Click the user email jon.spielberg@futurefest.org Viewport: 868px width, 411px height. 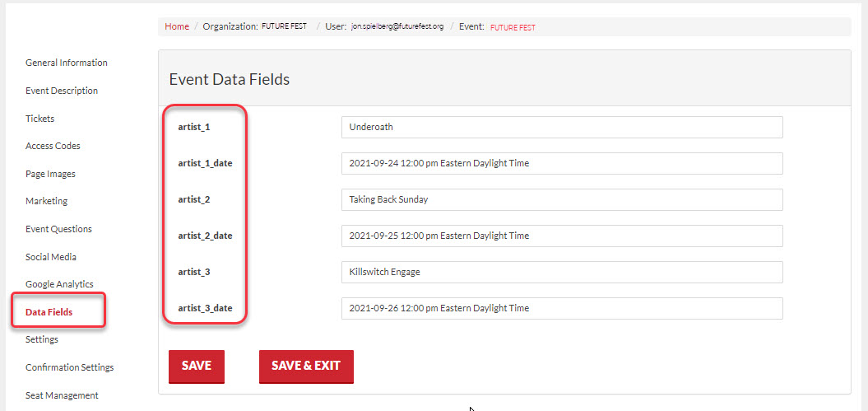coord(397,26)
